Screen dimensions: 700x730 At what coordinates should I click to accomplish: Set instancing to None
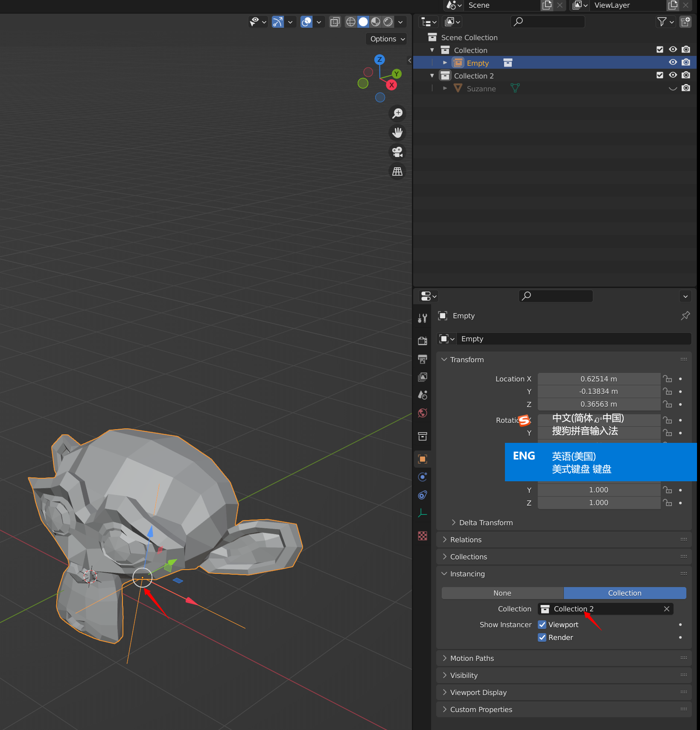click(x=502, y=593)
